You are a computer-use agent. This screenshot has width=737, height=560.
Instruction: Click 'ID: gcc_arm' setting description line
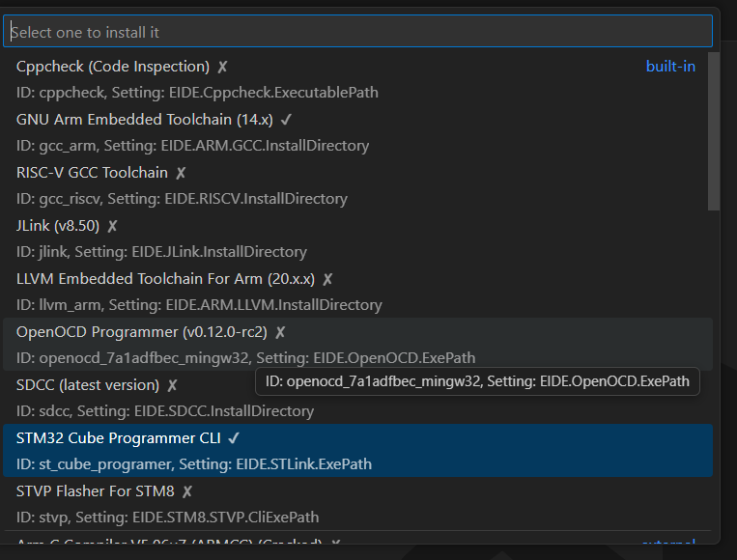[192, 146]
